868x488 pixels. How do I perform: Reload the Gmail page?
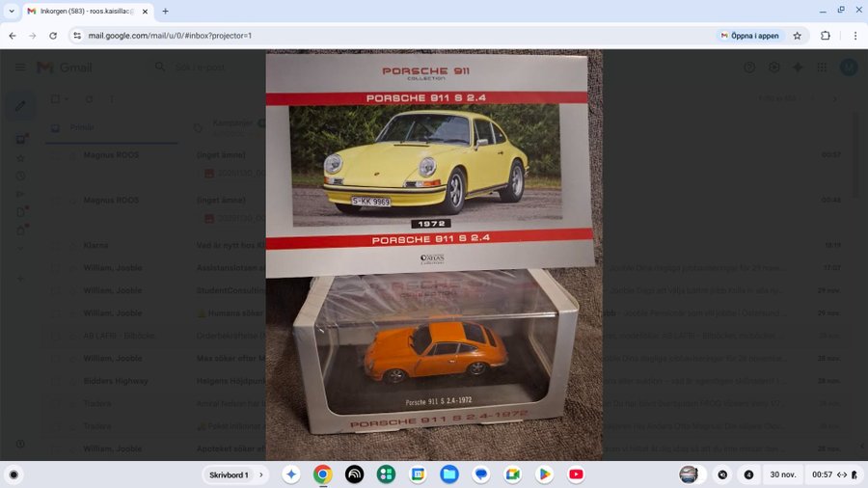point(54,36)
